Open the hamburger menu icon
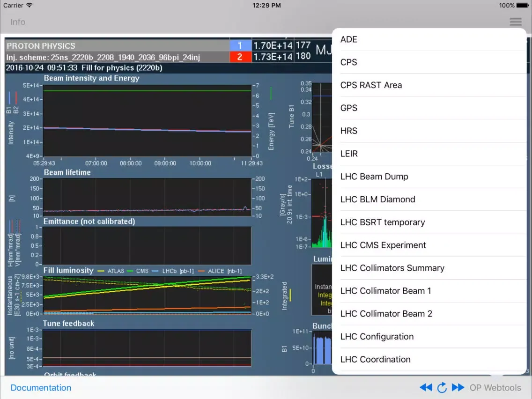Screen dimensions: 532x399 [x=515, y=22]
